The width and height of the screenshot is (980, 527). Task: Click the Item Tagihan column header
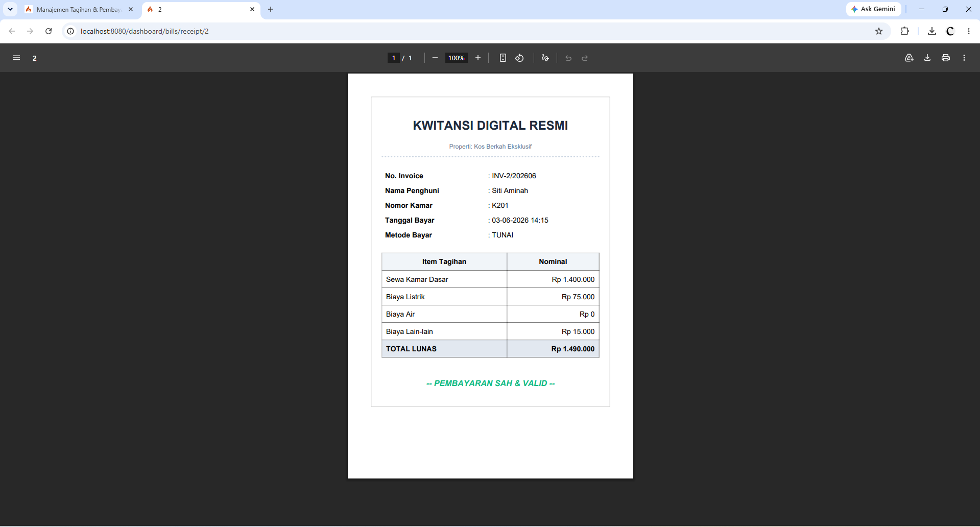tap(444, 261)
